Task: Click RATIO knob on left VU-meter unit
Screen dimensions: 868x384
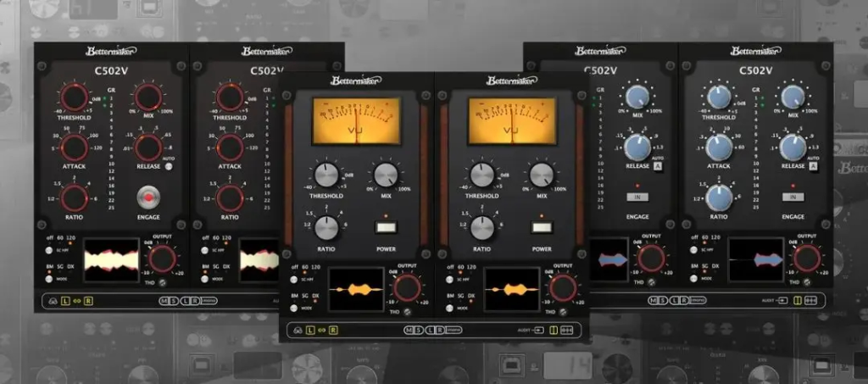Action: point(326,227)
